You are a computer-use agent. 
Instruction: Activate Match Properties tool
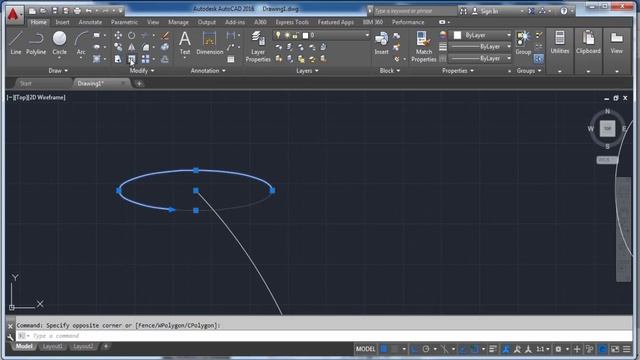tap(423, 46)
